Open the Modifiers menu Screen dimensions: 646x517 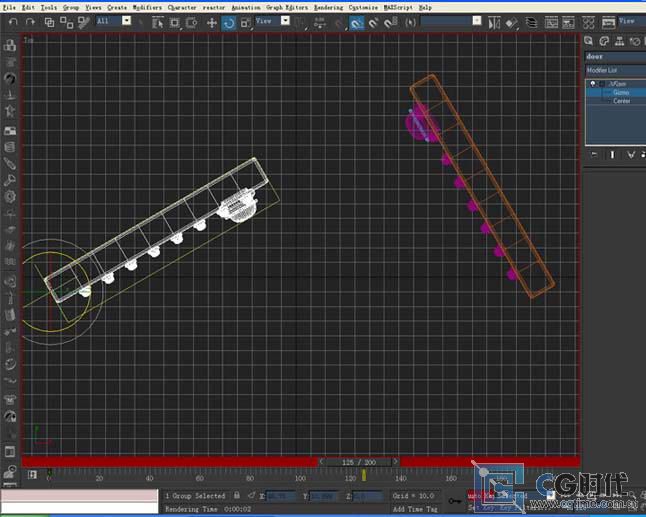pyautogui.click(x=147, y=7)
